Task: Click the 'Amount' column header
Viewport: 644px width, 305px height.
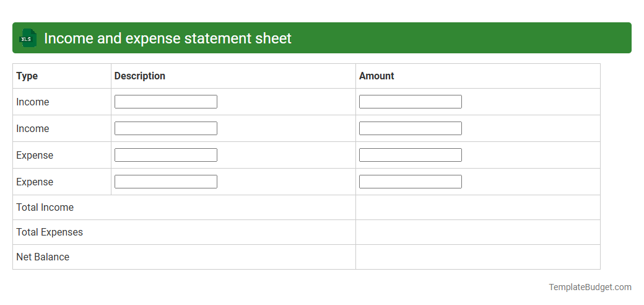Action: 376,76
